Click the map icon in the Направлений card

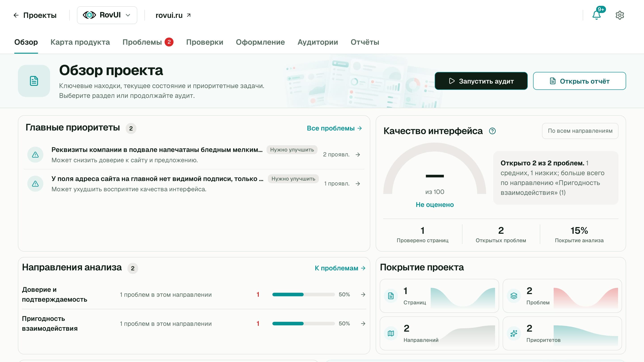point(391,333)
